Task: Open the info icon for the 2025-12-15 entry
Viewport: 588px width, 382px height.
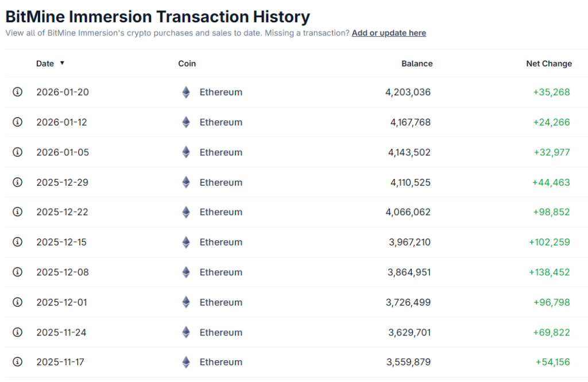Action: tap(17, 242)
